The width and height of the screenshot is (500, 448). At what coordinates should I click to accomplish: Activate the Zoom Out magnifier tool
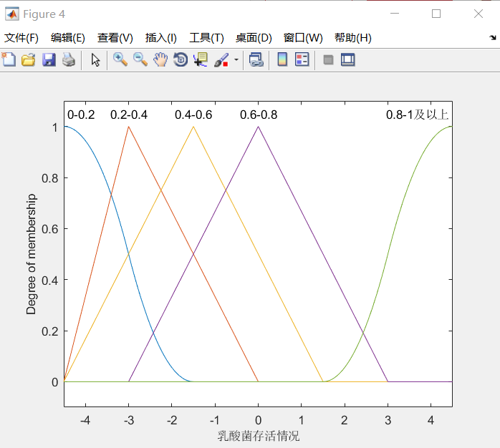pos(140,59)
